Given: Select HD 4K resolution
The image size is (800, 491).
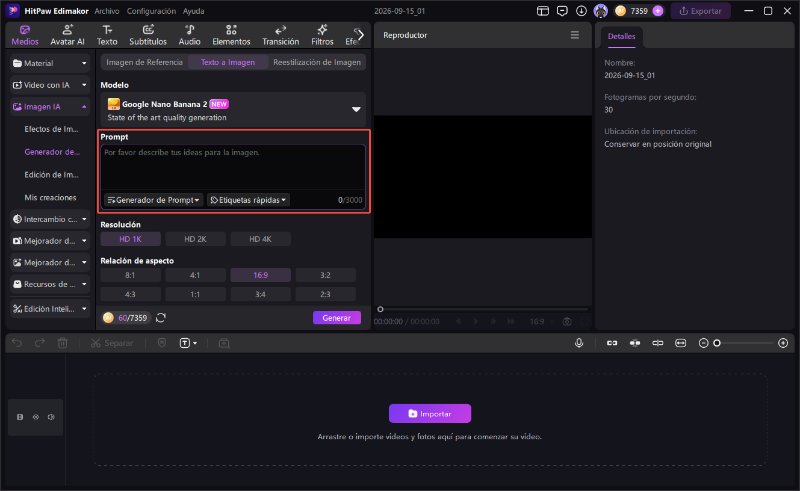Looking at the screenshot, I should (x=260, y=239).
